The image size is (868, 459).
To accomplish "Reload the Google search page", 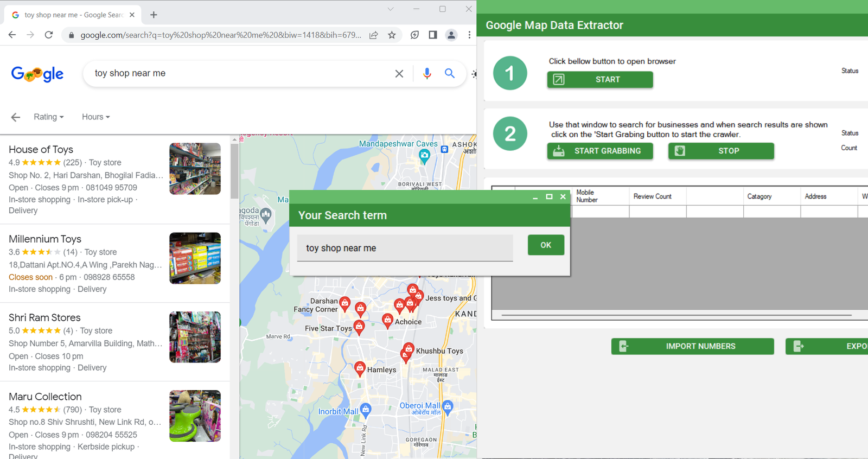I will click(49, 35).
